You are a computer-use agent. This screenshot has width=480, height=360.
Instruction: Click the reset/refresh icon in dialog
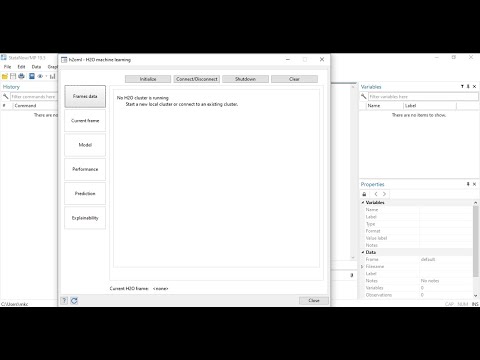tap(74, 301)
